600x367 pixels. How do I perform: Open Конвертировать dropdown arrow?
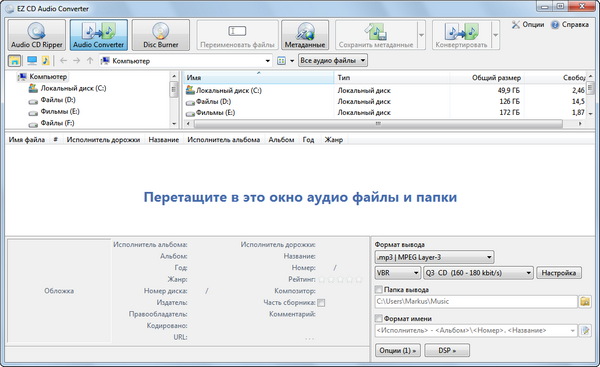pyautogui.click(x=495, y=35)
